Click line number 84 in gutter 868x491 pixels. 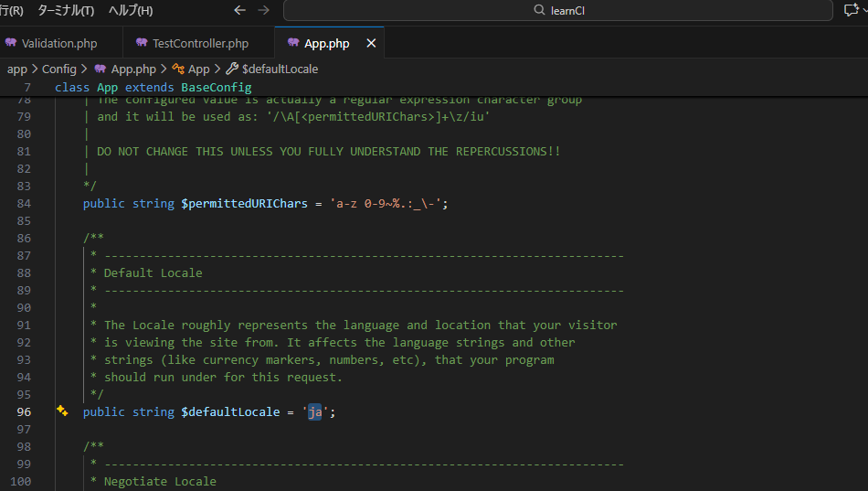pos(24,203)
